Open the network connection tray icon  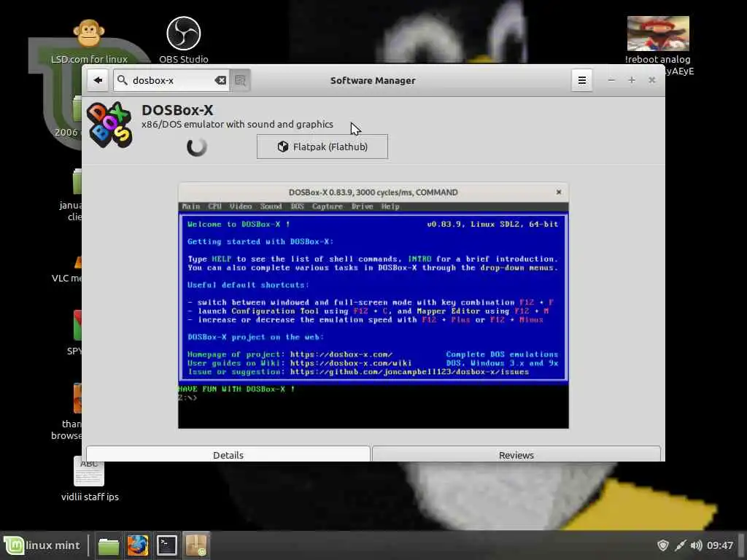coord(680,545)
